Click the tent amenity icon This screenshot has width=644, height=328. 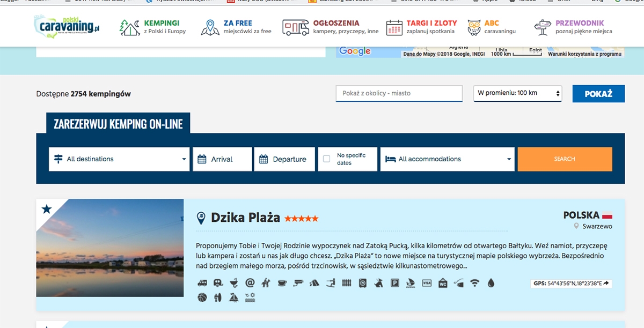[314, 283]
